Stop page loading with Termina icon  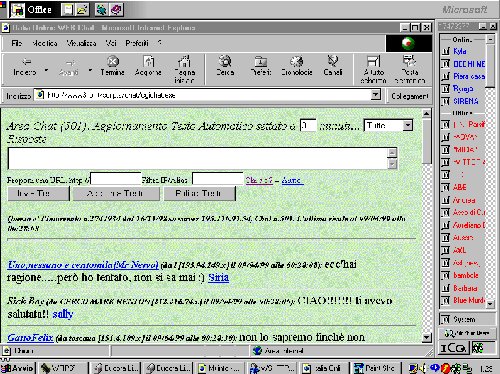[113, 61]
